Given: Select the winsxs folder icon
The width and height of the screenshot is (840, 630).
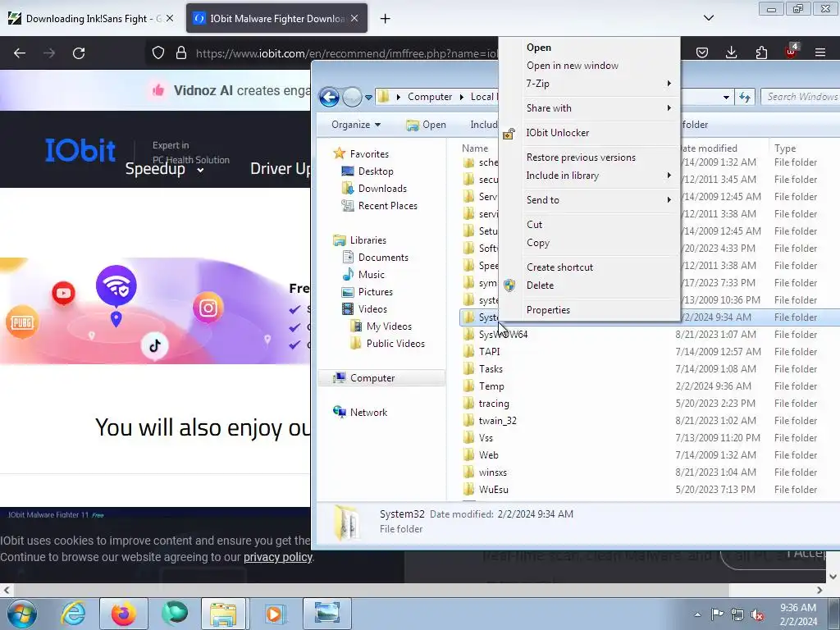Looking at the screenshot, I should 468,472.
